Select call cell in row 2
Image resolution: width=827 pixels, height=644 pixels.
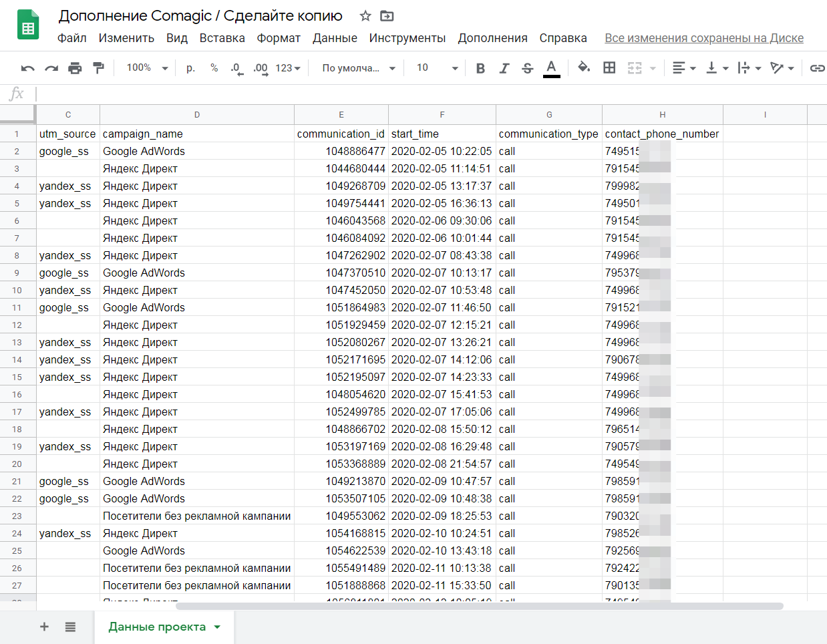tap(549, 151)
